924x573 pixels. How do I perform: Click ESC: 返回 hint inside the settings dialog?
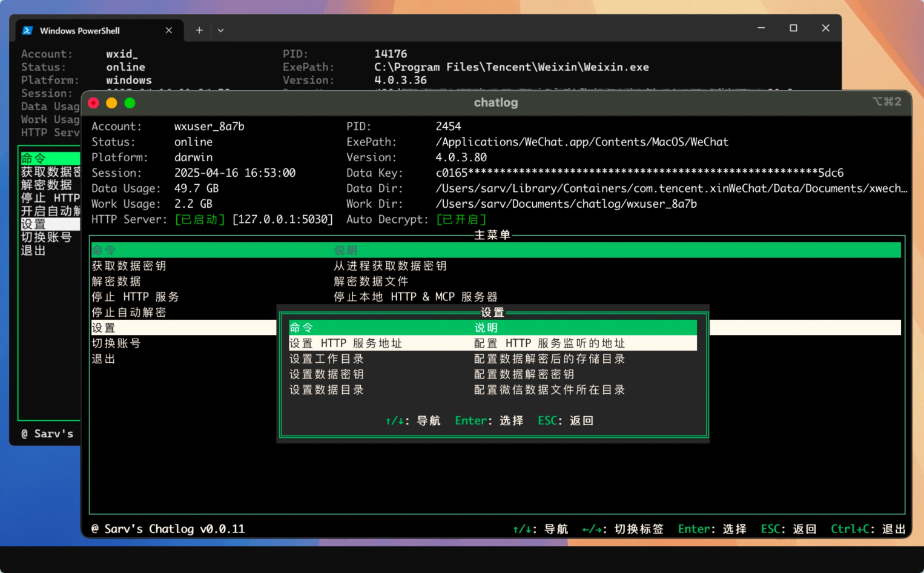[x=566, y=421]
